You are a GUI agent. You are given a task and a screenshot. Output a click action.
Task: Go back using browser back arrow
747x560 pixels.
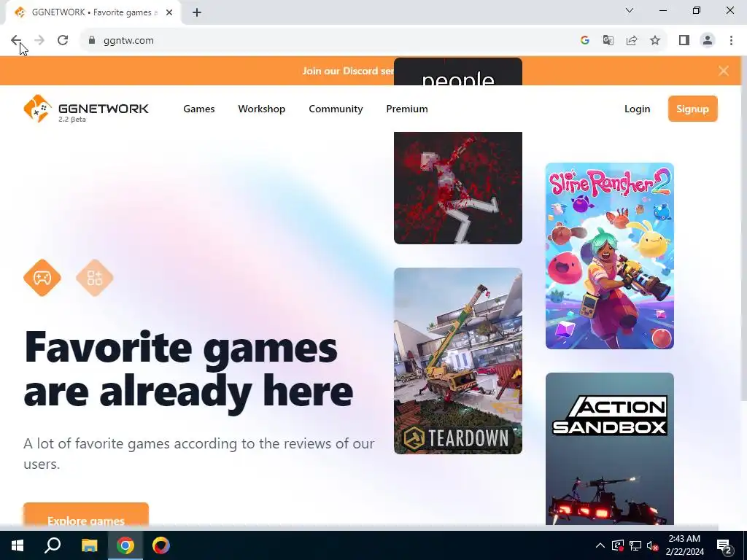coord(16,41)
